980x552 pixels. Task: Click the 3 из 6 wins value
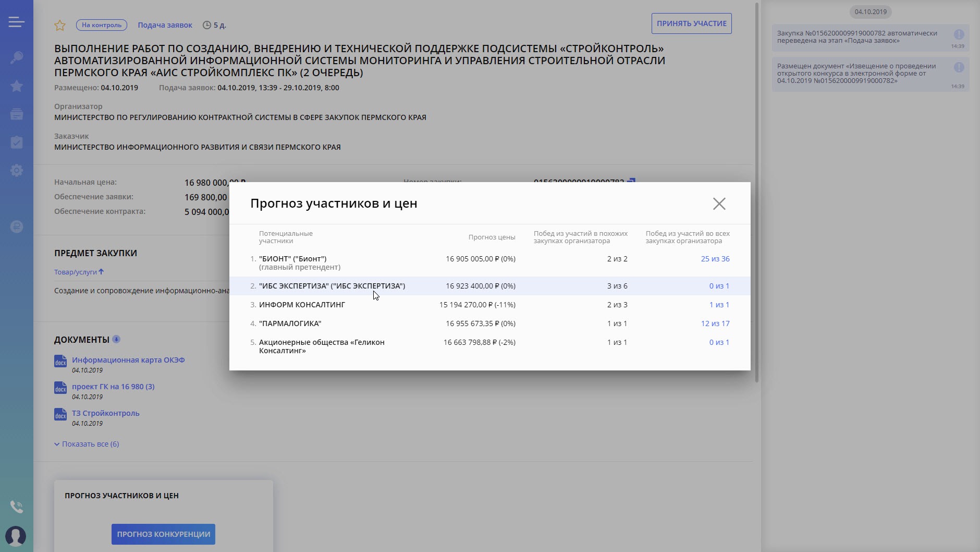click(617, 286)
